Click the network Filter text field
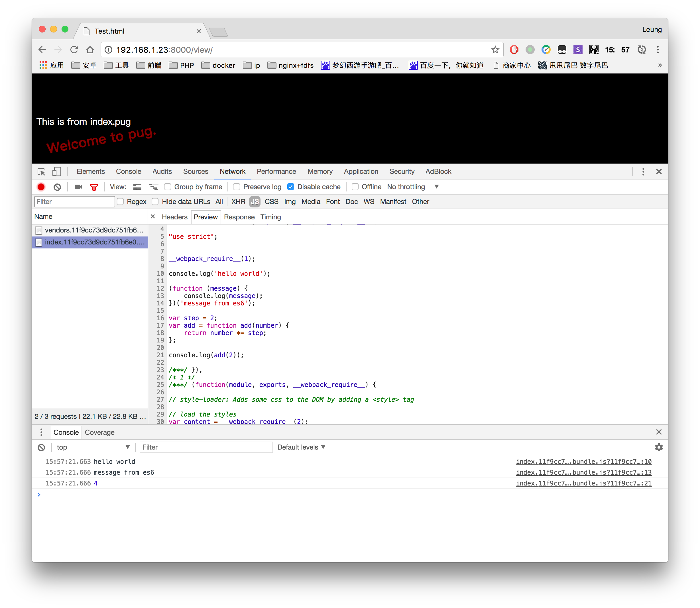 click(x=74, y=202)
